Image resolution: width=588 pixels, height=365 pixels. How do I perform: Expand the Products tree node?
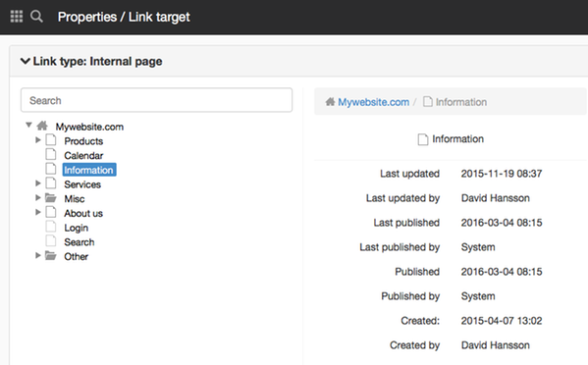(38, 139)
